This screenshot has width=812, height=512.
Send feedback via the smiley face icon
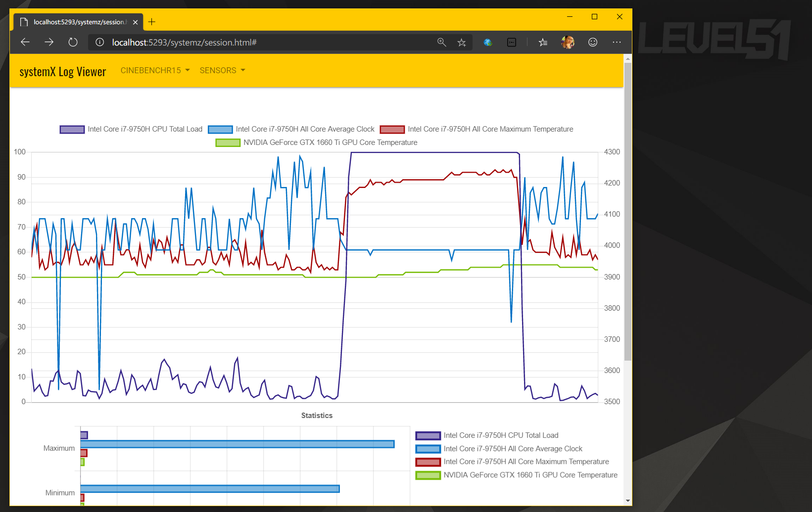(x=593, y=42)
